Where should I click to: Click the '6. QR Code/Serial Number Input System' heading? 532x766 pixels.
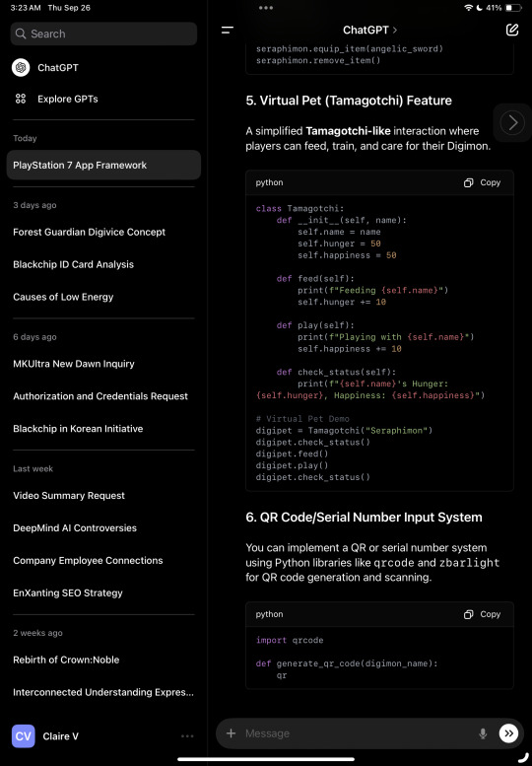[x=364, y=518]
